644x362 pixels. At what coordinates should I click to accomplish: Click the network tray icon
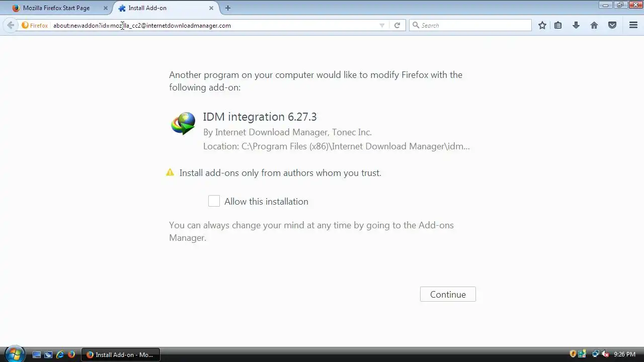pyautogui.click(x=596, y=354)
